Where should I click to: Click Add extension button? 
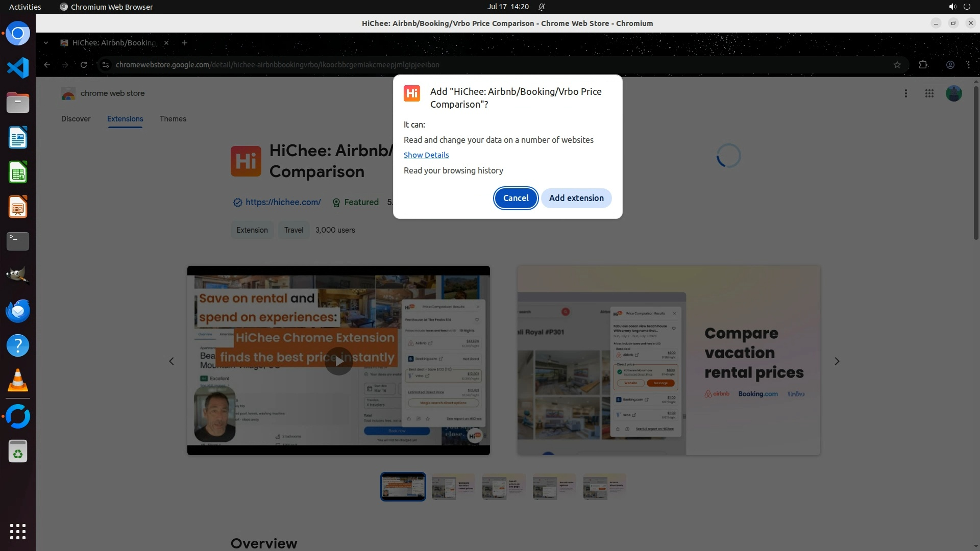point(576,198)
